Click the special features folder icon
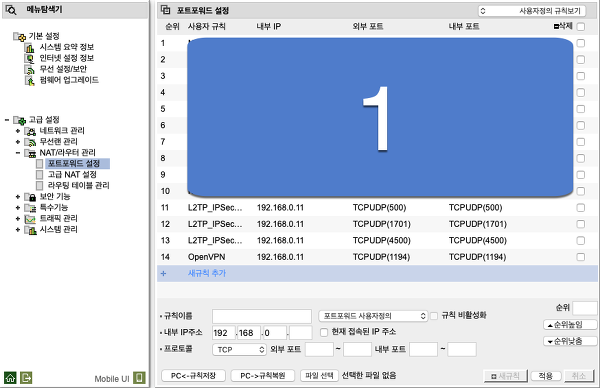 click(x=30, y=208)
